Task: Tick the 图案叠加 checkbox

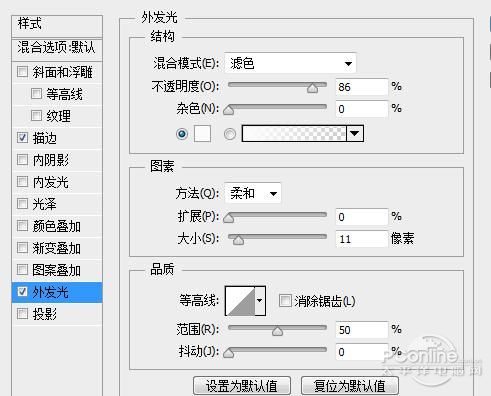Action: [x=22, y=269]
